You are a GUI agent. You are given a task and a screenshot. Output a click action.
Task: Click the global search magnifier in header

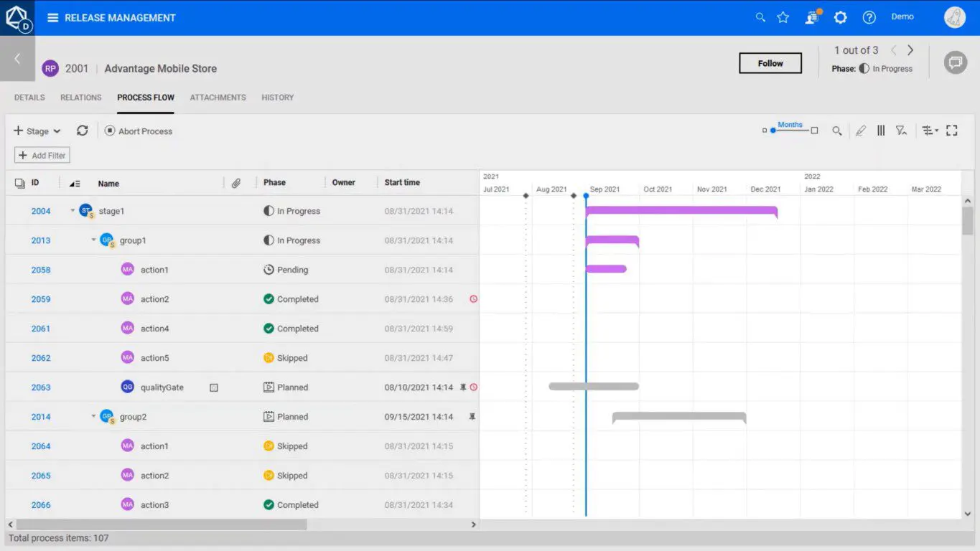click(760, 17)
